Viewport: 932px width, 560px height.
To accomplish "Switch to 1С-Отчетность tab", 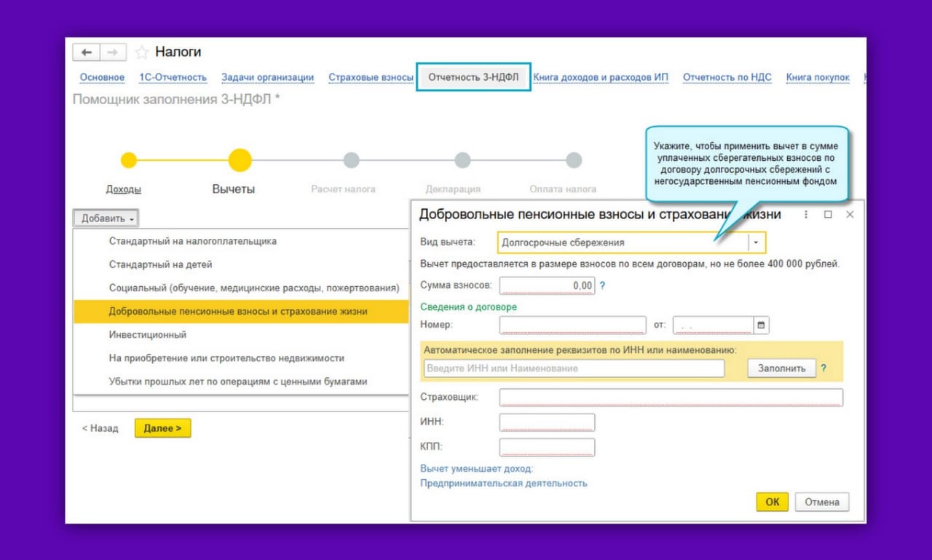I will [x=173, y=77].
